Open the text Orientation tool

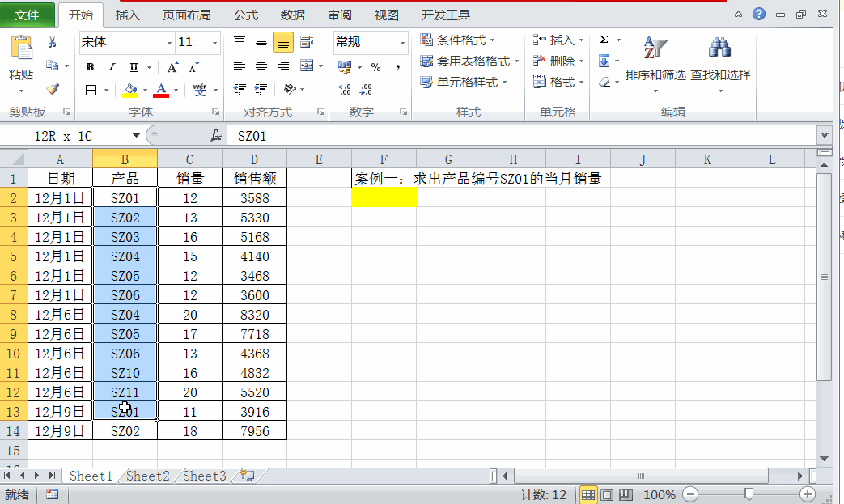[x=290, y=89]
